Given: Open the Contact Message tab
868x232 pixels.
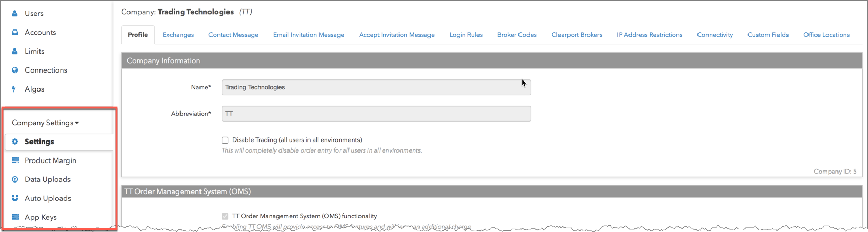Looking at the screenshot, I should point(233,35).
